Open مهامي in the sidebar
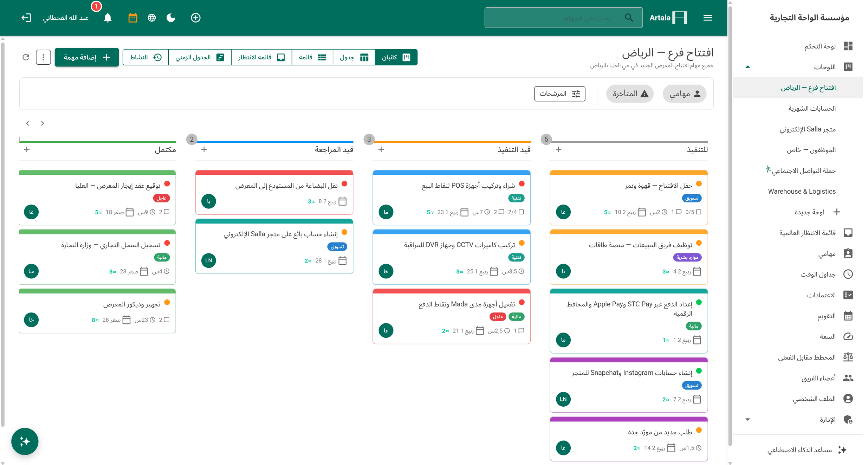Screen dimensions: 868x465 coord(798,253)
